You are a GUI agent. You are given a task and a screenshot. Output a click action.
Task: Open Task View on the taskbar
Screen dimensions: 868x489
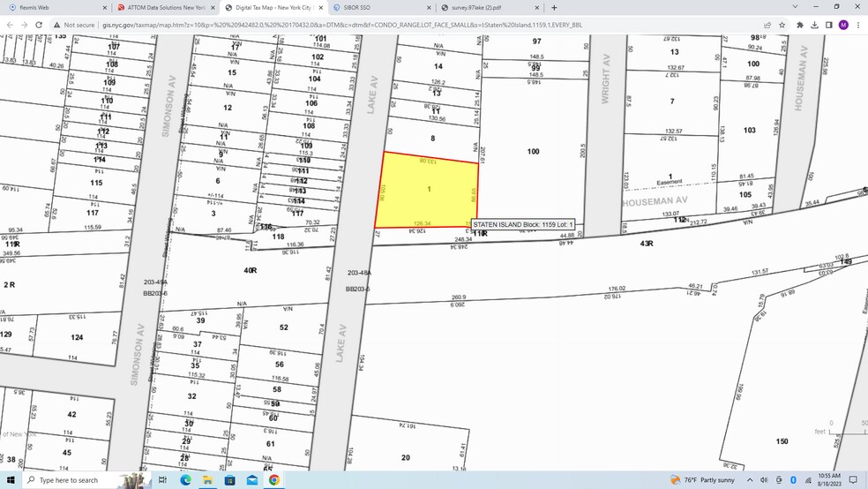click(163, 480)
